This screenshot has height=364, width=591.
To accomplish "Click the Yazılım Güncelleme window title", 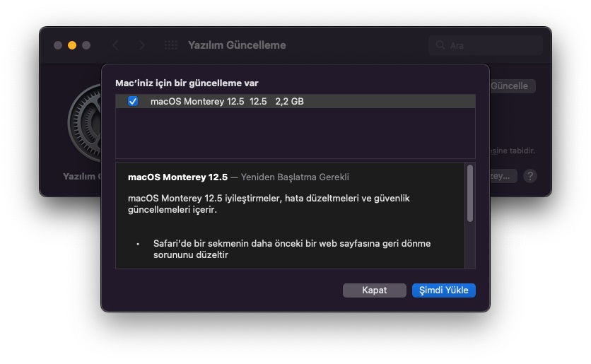I will click(237, 45).
